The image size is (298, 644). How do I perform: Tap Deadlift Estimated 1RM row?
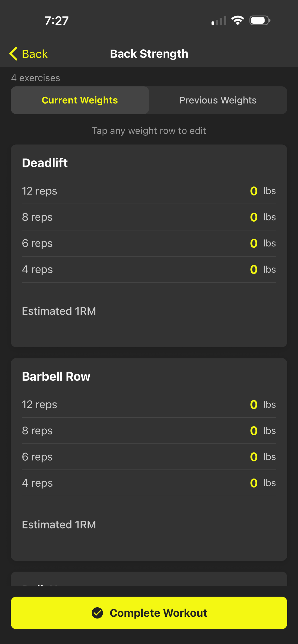(x=149, y=311)
